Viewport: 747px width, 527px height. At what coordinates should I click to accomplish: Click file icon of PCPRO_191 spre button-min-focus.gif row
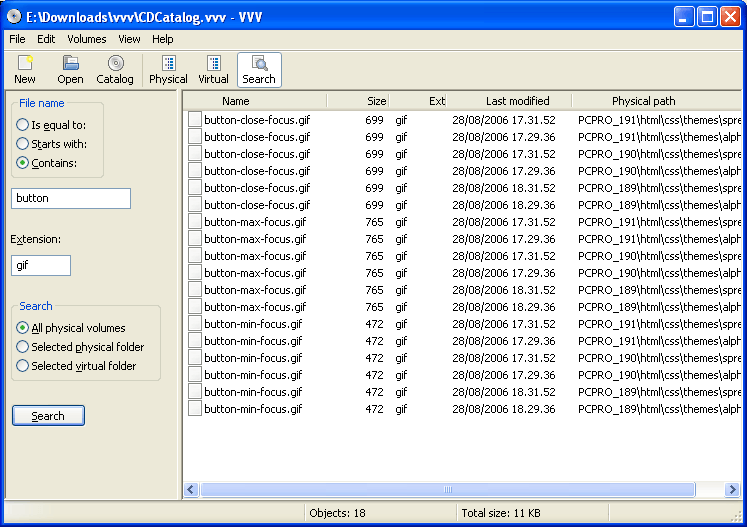(x=195, y=324)
